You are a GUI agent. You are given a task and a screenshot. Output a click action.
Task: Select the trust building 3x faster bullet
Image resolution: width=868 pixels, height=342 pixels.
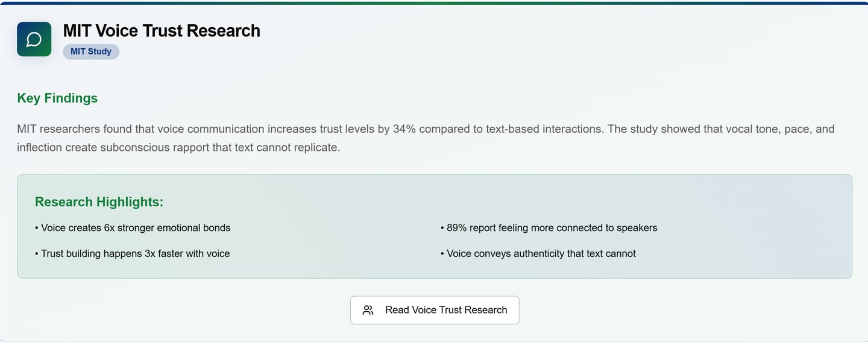pos(133,253)
